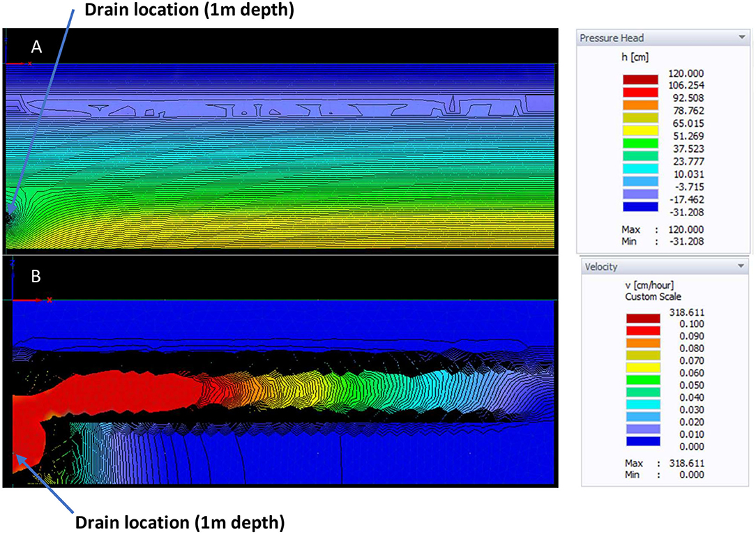This screenshot has height=534, width=756.
Task: Select the olive swatch in Pressure Head legend
Action: click(640, 118)
